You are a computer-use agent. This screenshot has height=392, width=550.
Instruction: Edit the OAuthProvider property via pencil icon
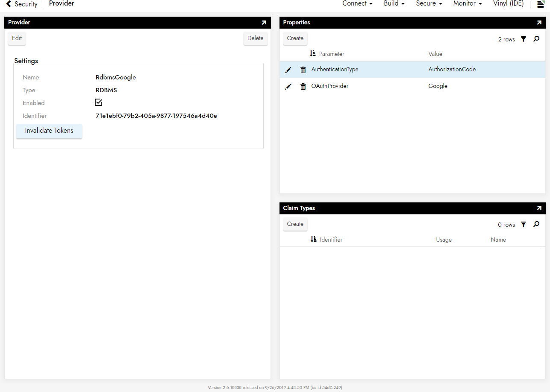(x=288, y=86)
